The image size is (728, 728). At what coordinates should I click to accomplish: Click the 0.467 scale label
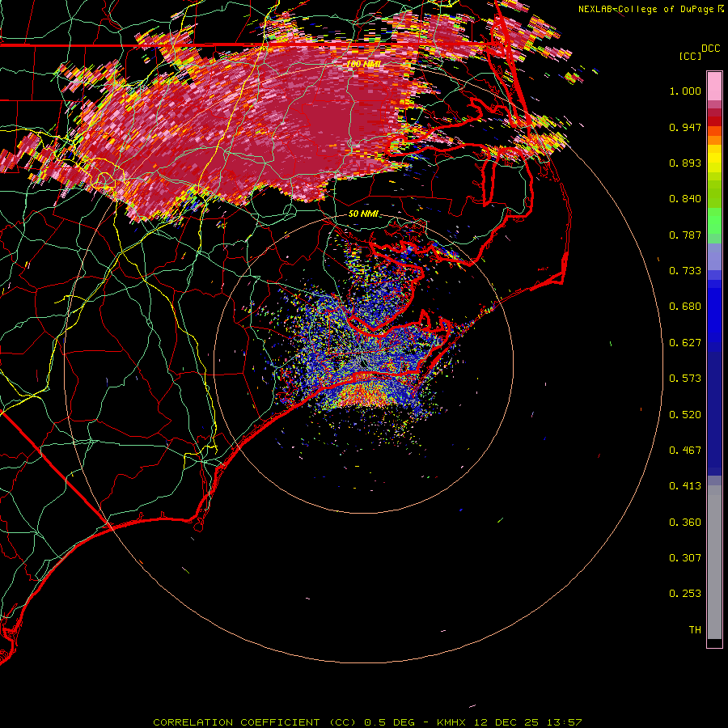pyautogui.click(x=685, y=451)
